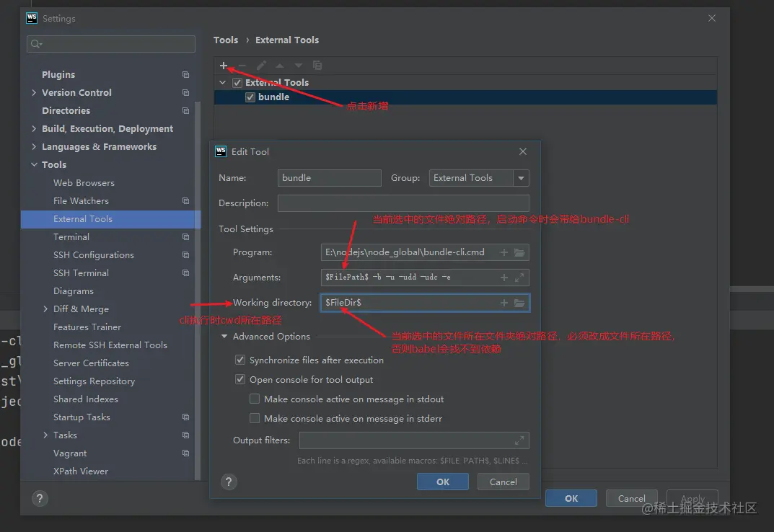Screen dimensions: 774x532
Task: Expand Build, Execution, Deployment node
Action: tap(34, 129)
